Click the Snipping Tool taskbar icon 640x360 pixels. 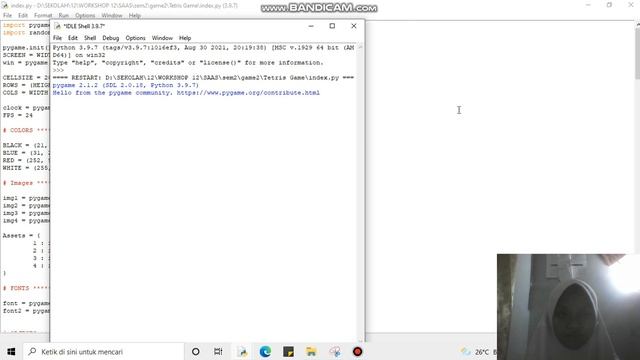(x=335, y=351)
